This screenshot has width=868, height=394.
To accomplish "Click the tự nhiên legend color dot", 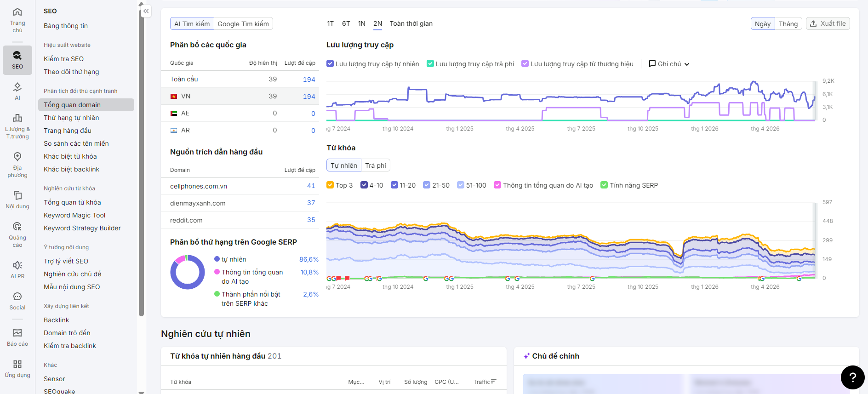I will pyautogui.click(x=217, y=259).
